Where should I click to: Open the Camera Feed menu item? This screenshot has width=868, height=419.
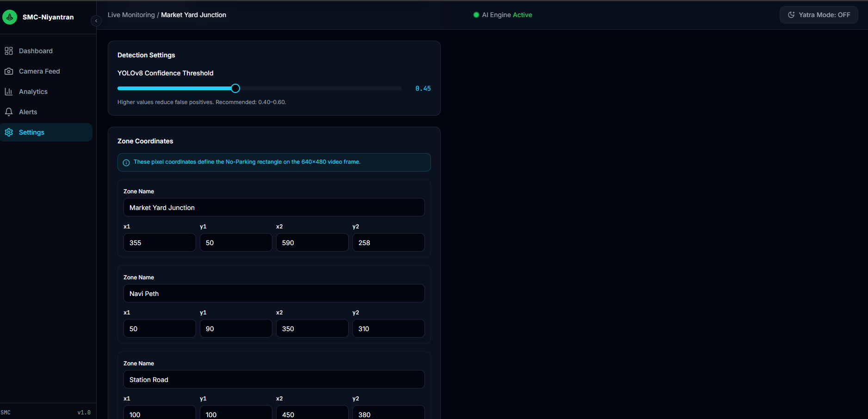[46, 71]
